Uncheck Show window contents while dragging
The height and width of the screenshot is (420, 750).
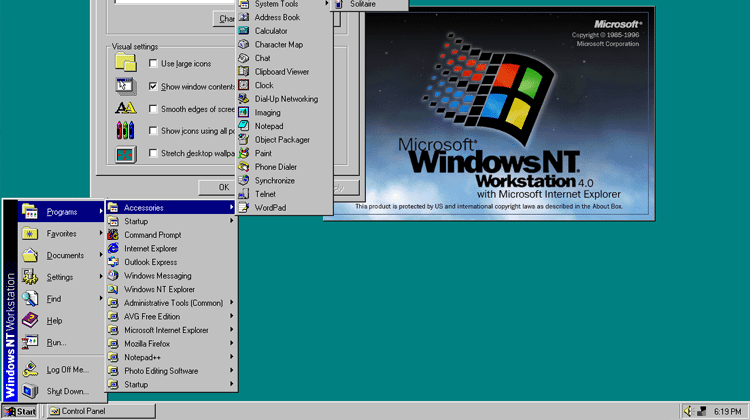tap(153, 86)
